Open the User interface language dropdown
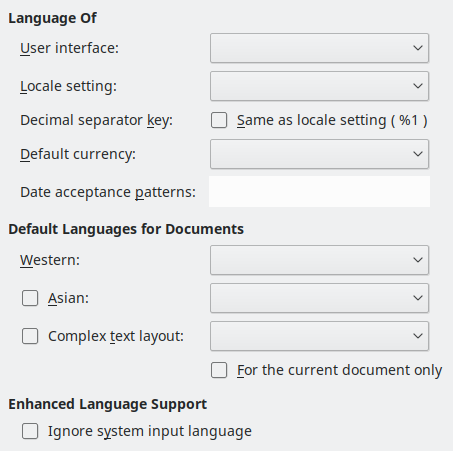This screenshot has height=451, width=453. (x=319, y=48)
